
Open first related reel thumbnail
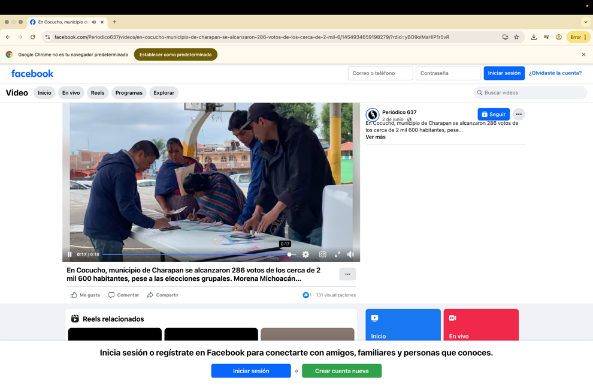click(x=115, y=334)
